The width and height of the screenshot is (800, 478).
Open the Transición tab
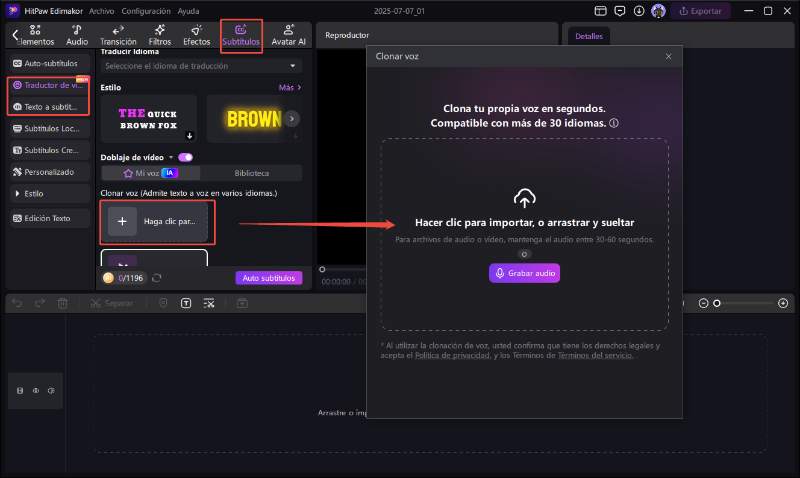tap(118, 35)
